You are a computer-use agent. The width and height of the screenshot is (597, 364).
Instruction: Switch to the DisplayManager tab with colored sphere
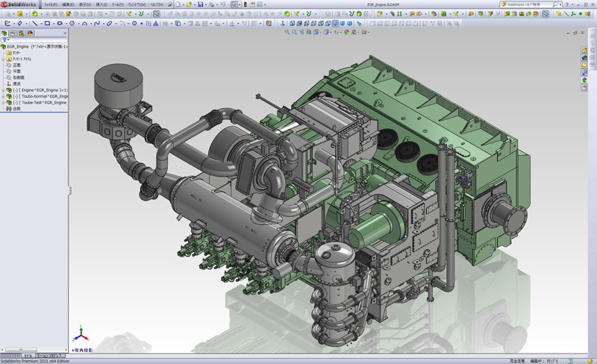click(x=31, y=34)
